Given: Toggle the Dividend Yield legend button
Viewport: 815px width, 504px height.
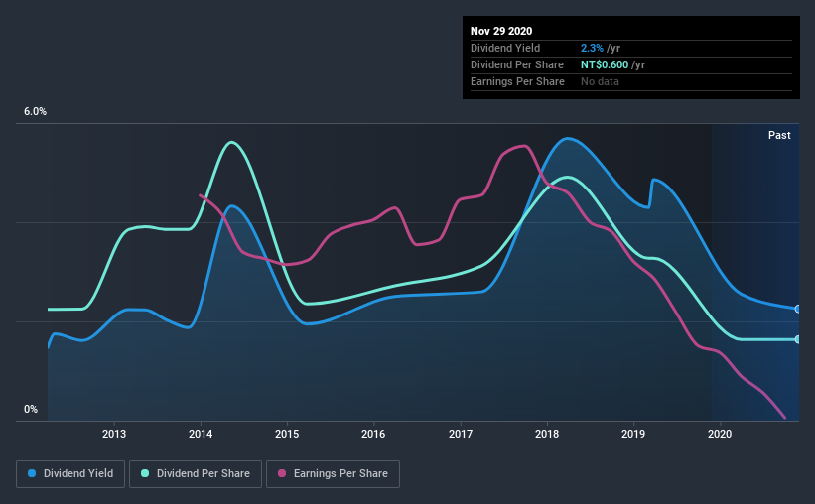Looking at the screenshot, I should click(70, 474).
